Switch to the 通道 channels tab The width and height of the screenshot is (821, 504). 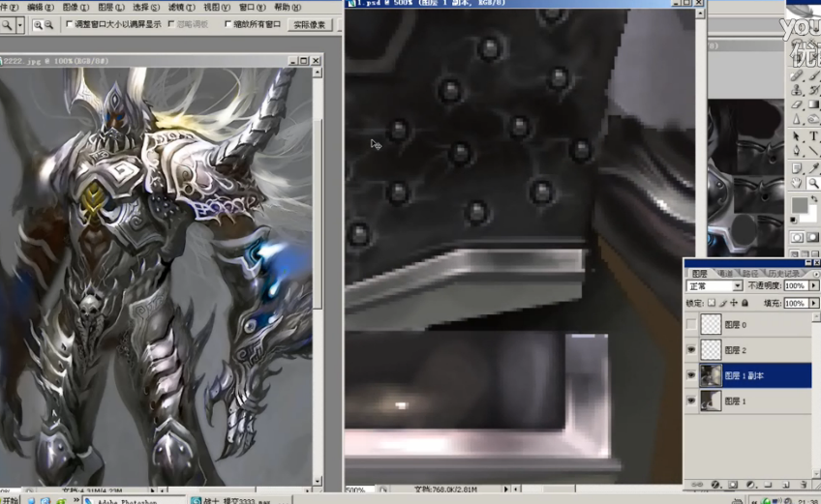725,274
